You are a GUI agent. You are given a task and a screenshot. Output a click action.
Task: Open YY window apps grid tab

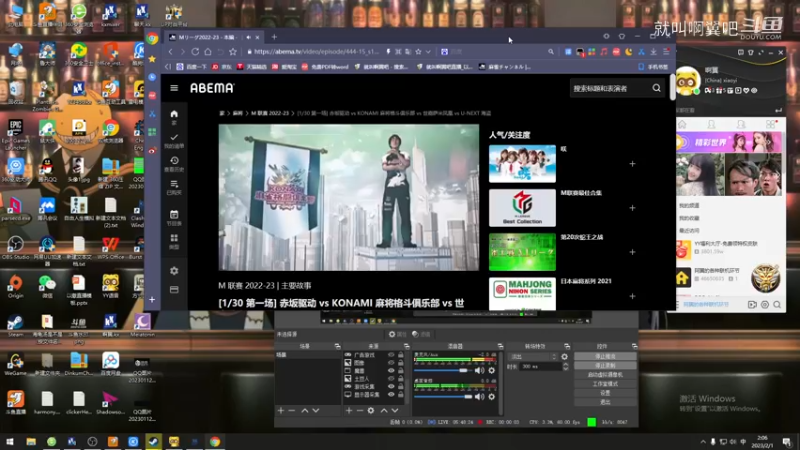[770, 124]
